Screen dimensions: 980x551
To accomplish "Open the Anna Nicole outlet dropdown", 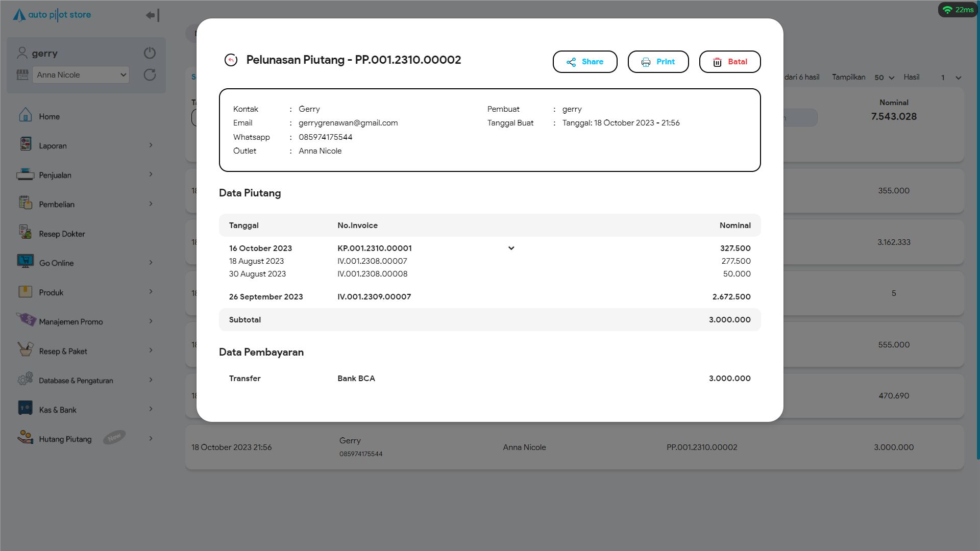I will click(81, 75).
